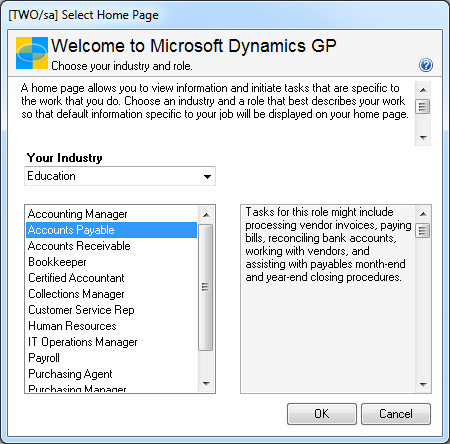Click OK to confirm home page
The image size is (450, 444).
(x=322, y=414)
